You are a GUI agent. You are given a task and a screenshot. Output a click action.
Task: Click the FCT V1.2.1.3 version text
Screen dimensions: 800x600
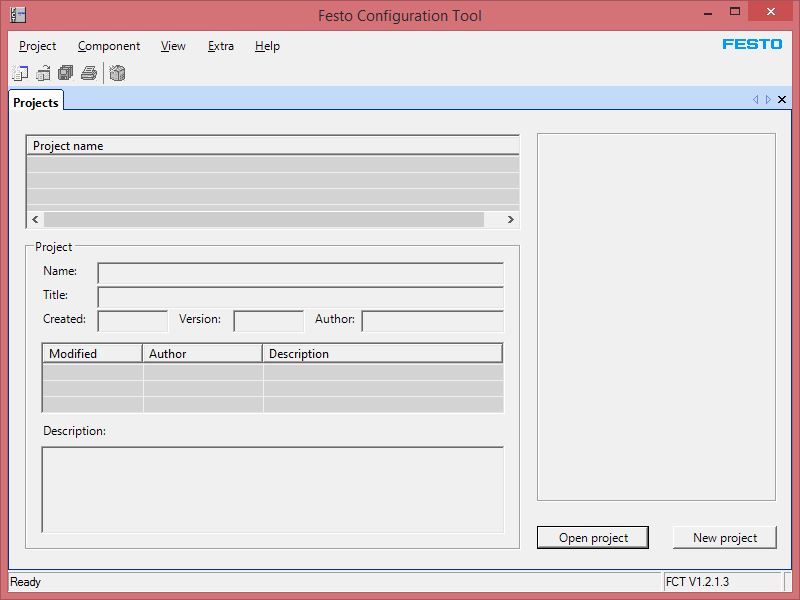697,582
